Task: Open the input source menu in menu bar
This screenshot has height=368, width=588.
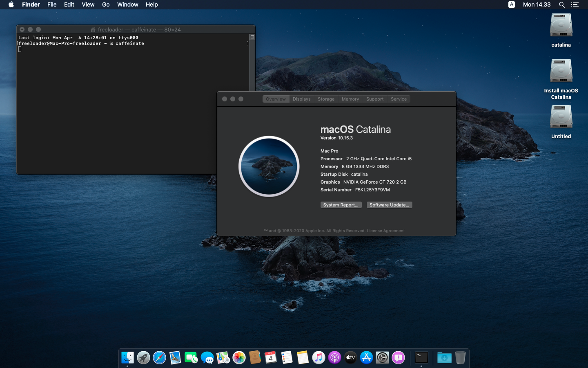Action: [x=511, y=4]
